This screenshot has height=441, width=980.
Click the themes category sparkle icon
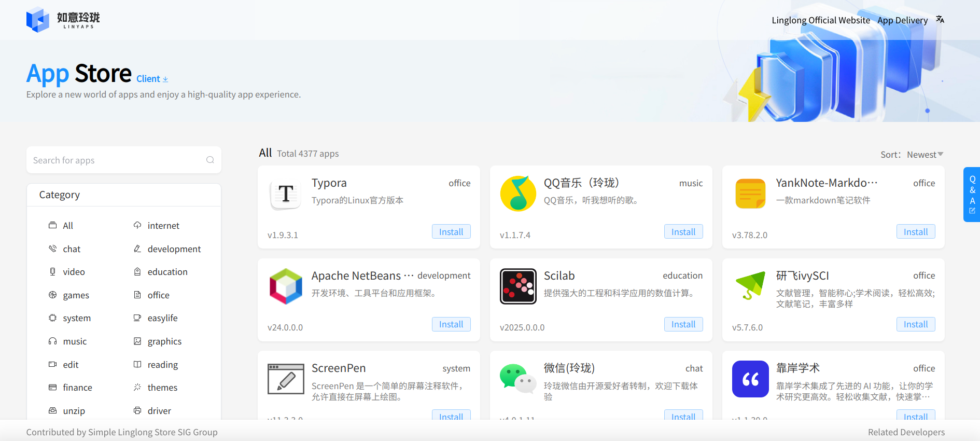pyautogui.click(x=137, y=387)
